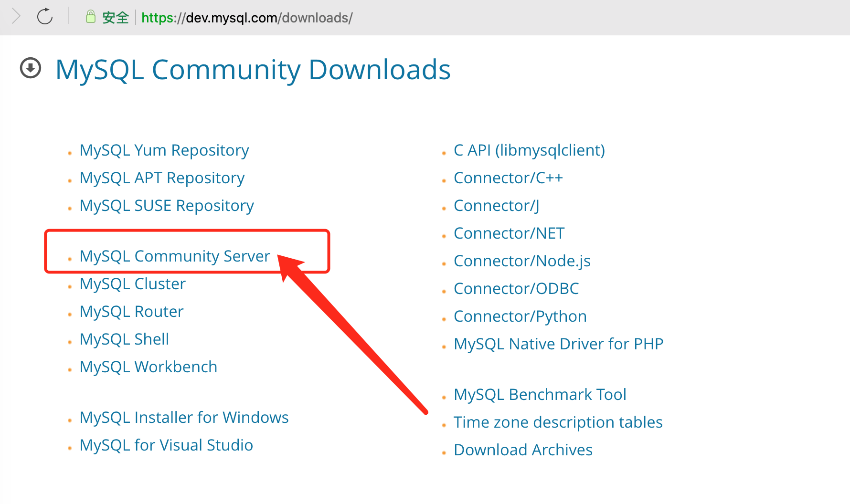Viewport: 850px width, 504px height.
Task: Open MySQL Native Driver for PHP
Action: 559,343
